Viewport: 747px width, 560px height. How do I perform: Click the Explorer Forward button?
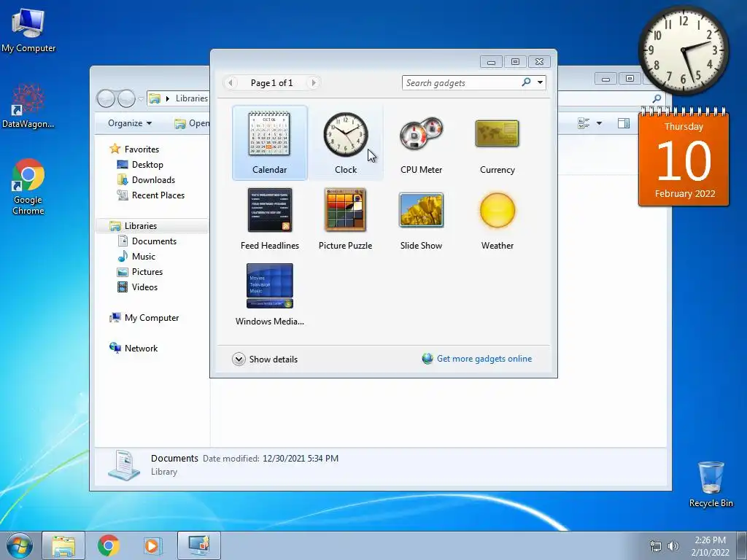(126, 98)
